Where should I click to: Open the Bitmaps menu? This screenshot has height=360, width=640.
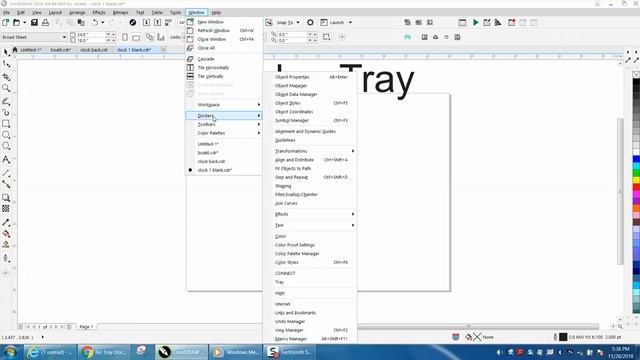120,13
